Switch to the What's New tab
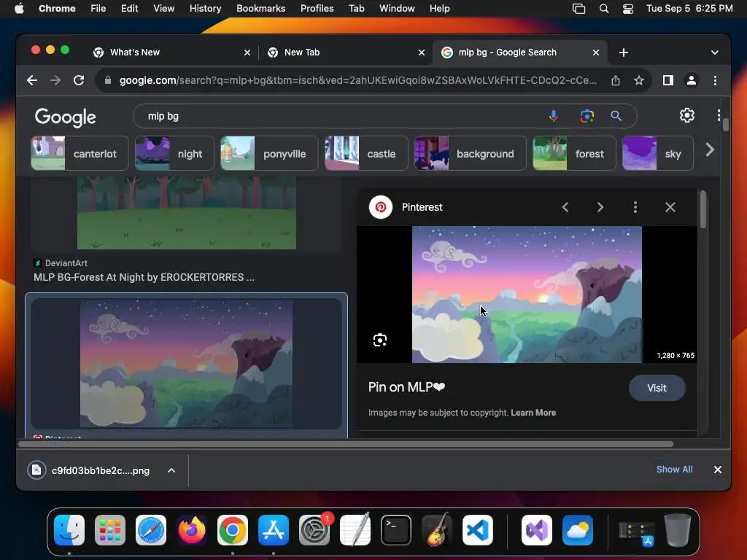 click(x=171, y=52)
